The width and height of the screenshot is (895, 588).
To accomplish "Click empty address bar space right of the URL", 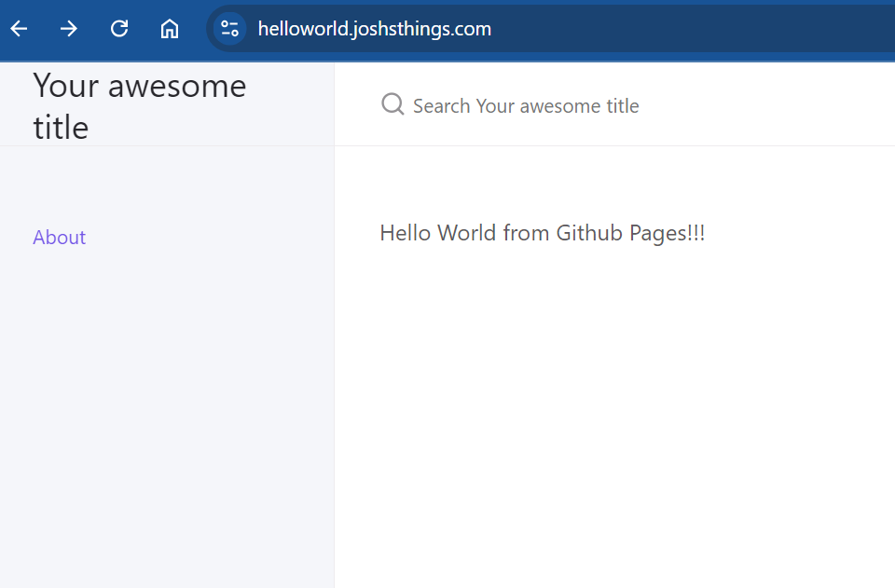I will tap(699, 29).
